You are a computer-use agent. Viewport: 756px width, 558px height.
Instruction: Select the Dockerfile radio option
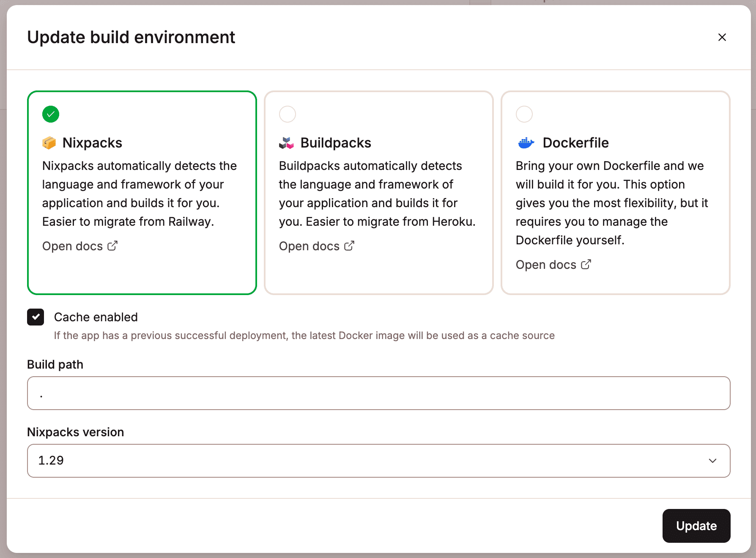[x=524, y=114]
